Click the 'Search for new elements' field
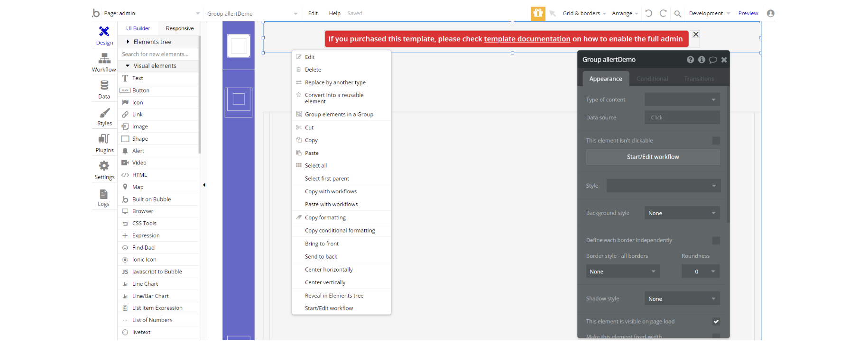868x344 pixels. tap(158, 54)
